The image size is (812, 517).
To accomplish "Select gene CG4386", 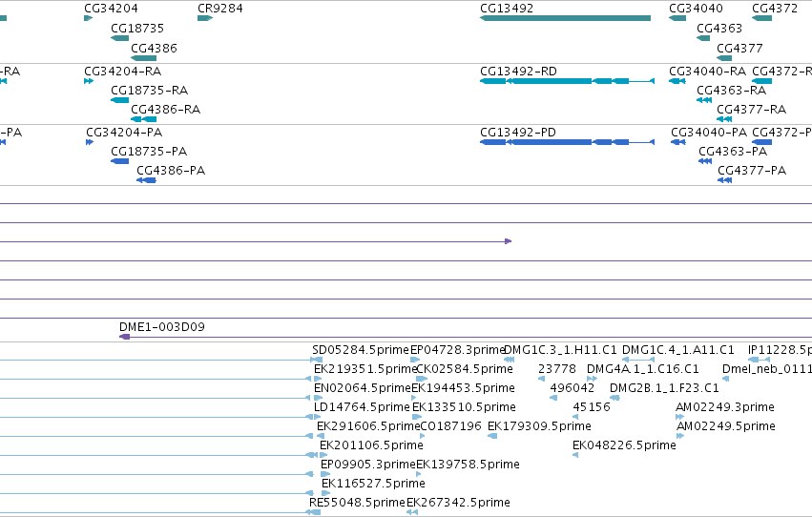I will [x=143, y=58].
